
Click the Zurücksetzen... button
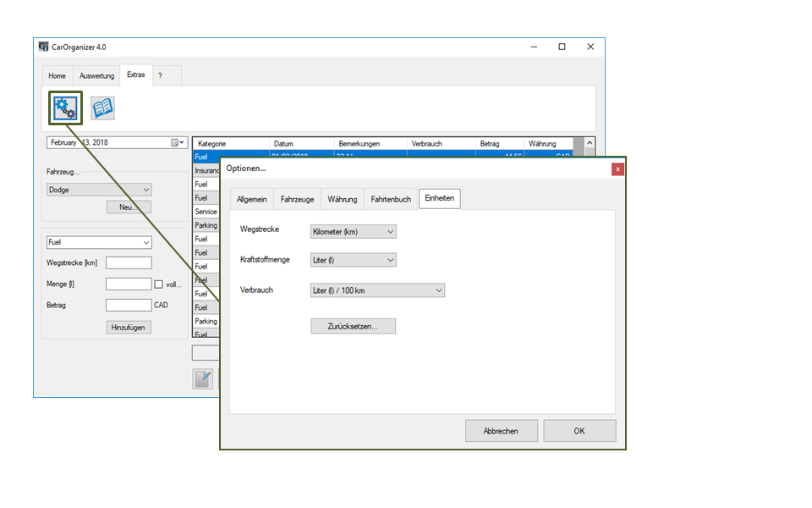coord(353,326)
